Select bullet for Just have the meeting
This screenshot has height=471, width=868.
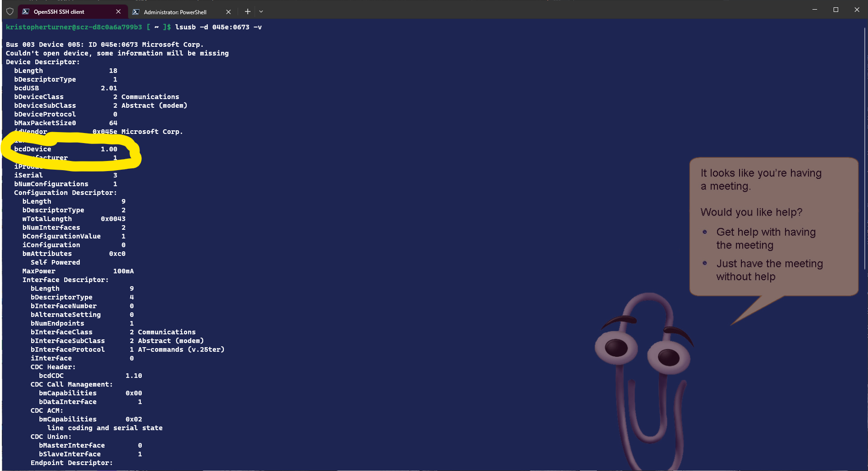705,263
